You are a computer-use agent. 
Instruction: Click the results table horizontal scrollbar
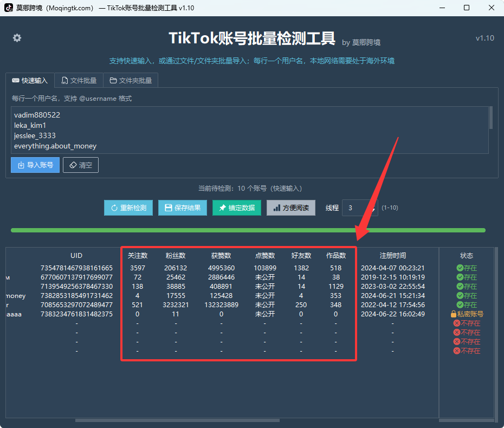click(177, 420)
